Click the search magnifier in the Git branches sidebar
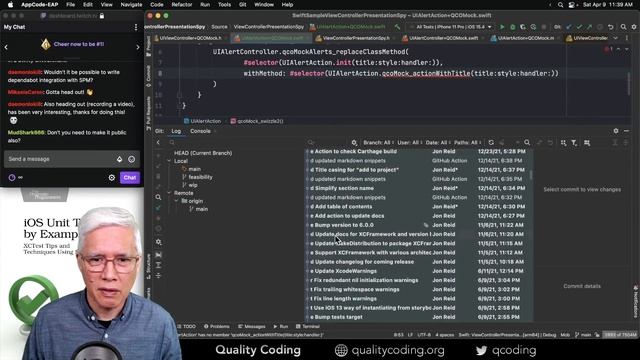640x360 pixels. pyautogui.click(x=158, y=198)
